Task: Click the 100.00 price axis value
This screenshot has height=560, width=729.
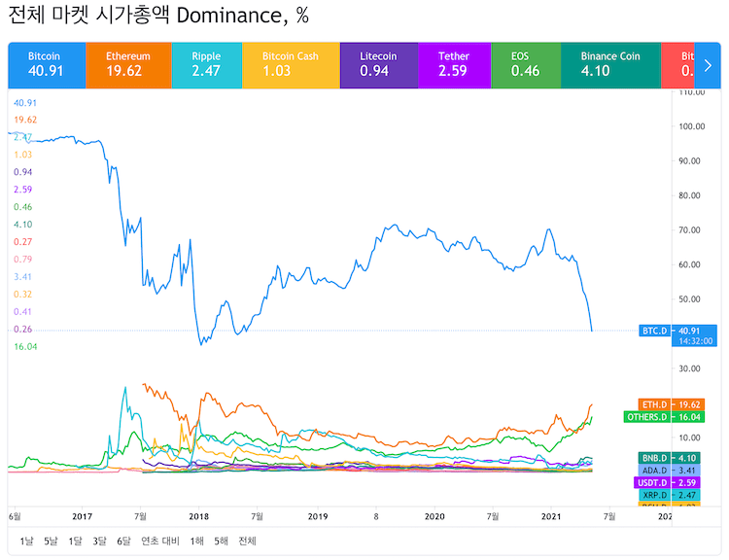Action: (691, 126)
